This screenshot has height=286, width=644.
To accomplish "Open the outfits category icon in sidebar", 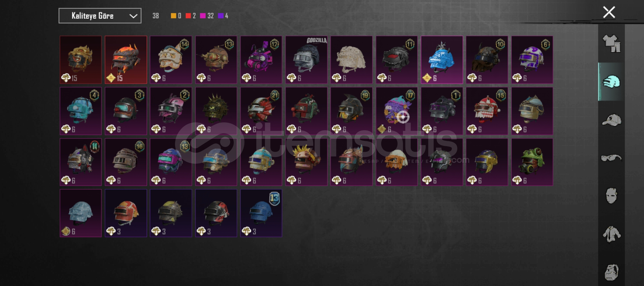I will pyautogui.click(x=611, y=43).
